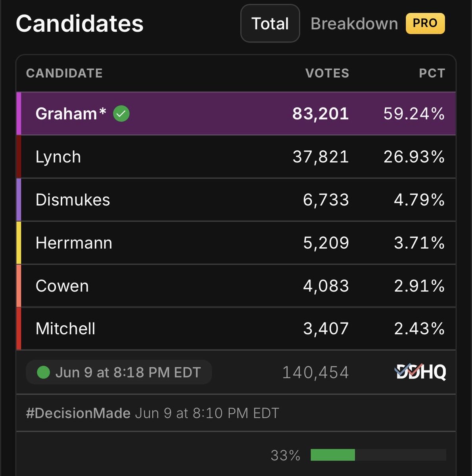
Task: Sort by the VOTES column header
Action: (327, 73)
